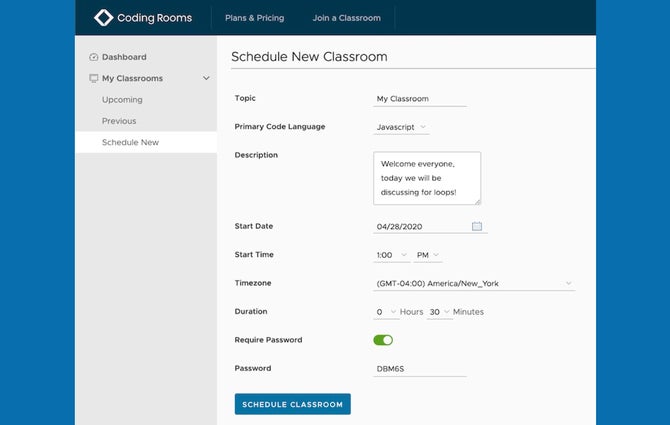670x425 pixels.
Task: Open Plans & Pricing in top navigation
Action: coord(255,18)
